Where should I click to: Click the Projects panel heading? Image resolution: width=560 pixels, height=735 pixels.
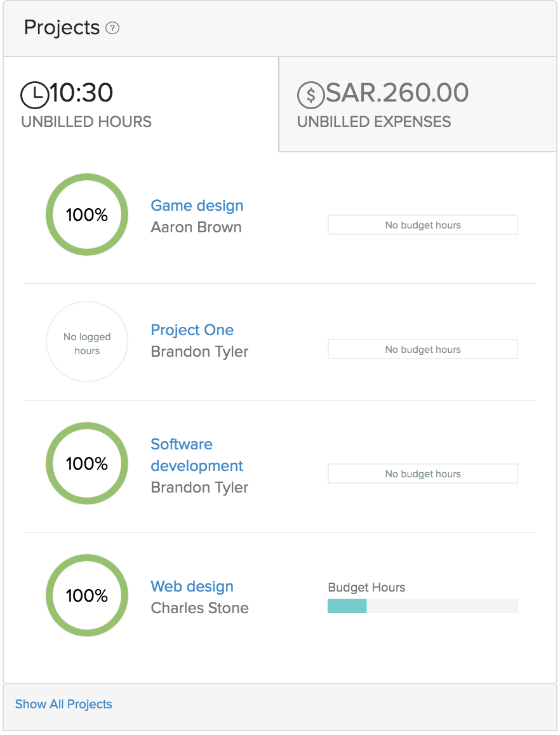62,28
